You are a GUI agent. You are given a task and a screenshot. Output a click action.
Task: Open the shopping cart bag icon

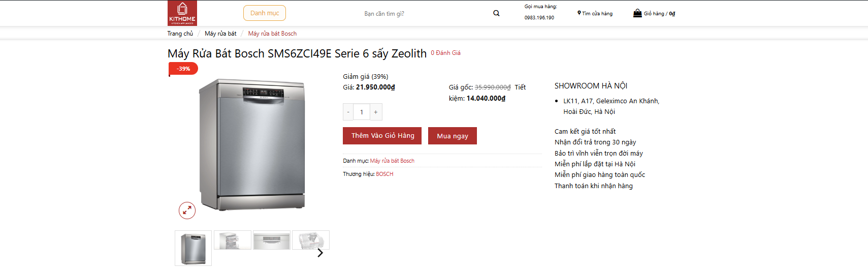[637, 13]
